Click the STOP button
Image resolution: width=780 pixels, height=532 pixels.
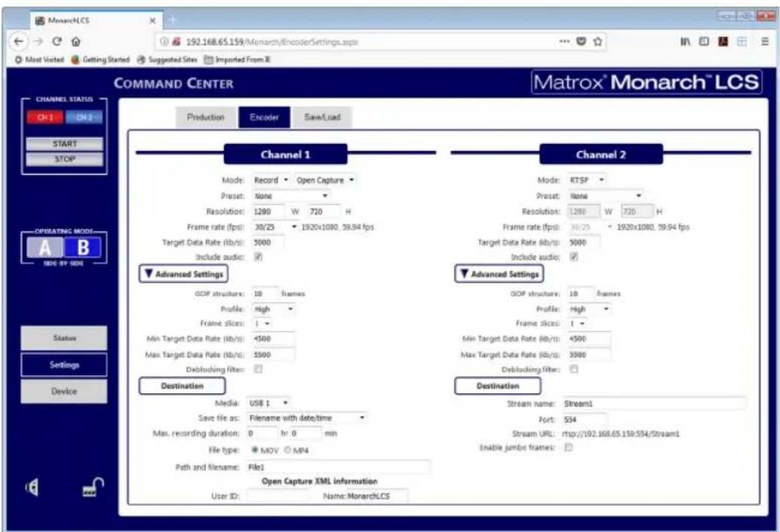65,159
